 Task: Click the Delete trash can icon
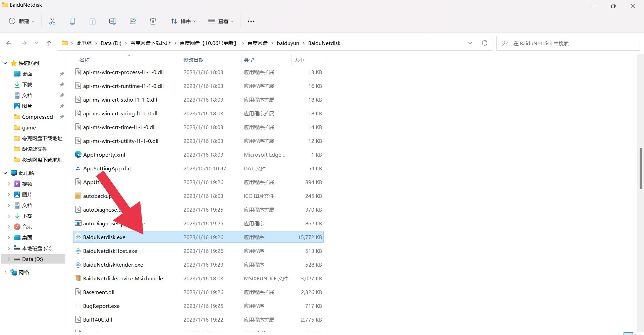click(153, 21)
